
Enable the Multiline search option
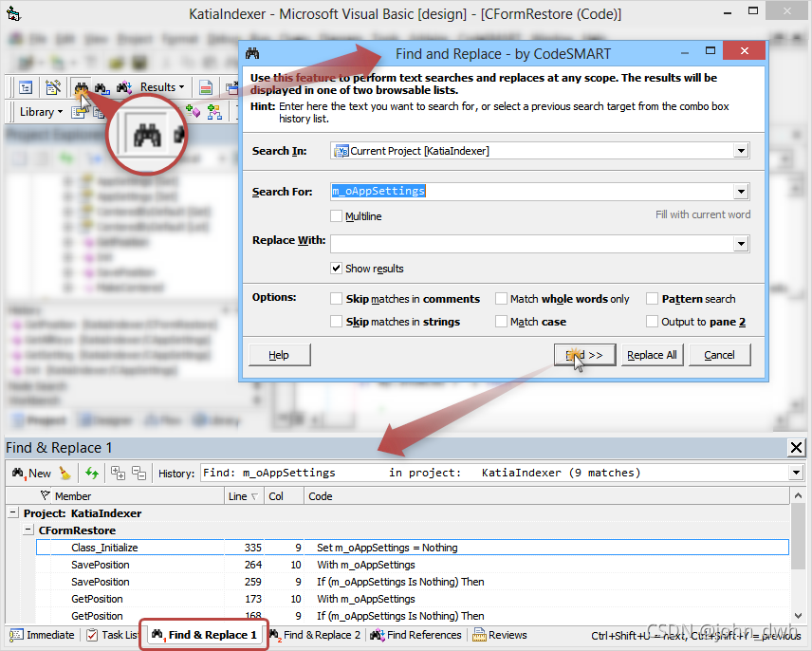(337, 216)
